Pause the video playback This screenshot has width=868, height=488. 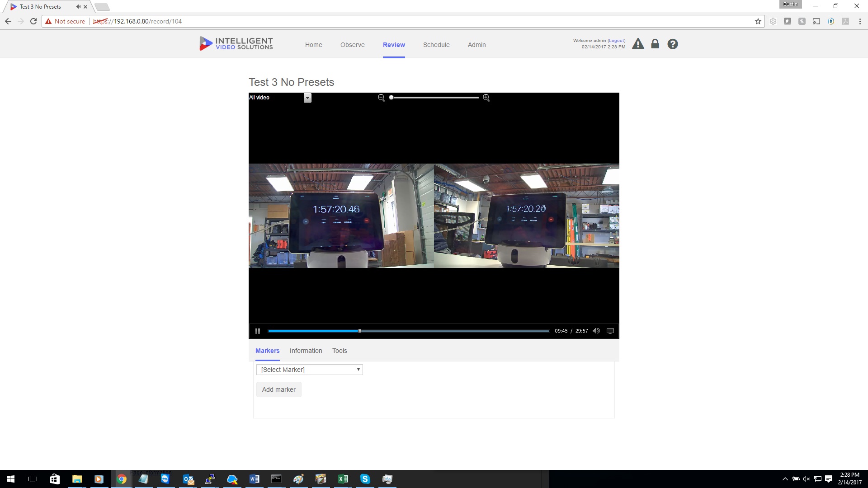(x=258, y=331)
